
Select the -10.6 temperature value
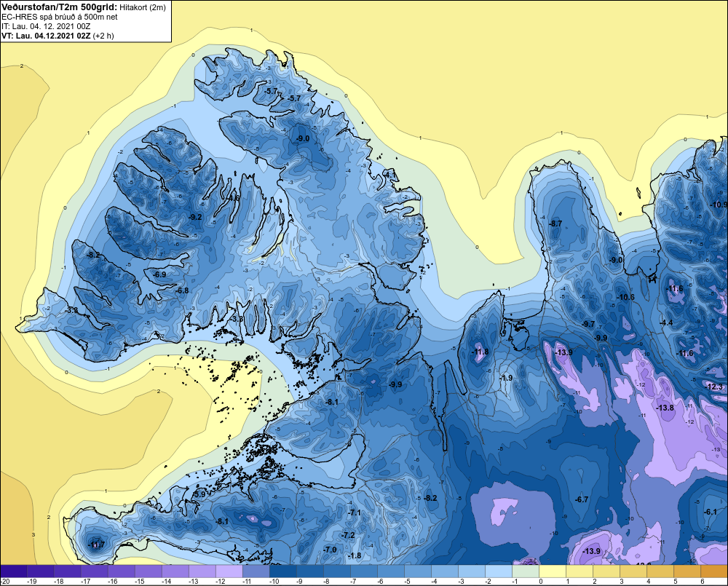[x=625, y=297]
